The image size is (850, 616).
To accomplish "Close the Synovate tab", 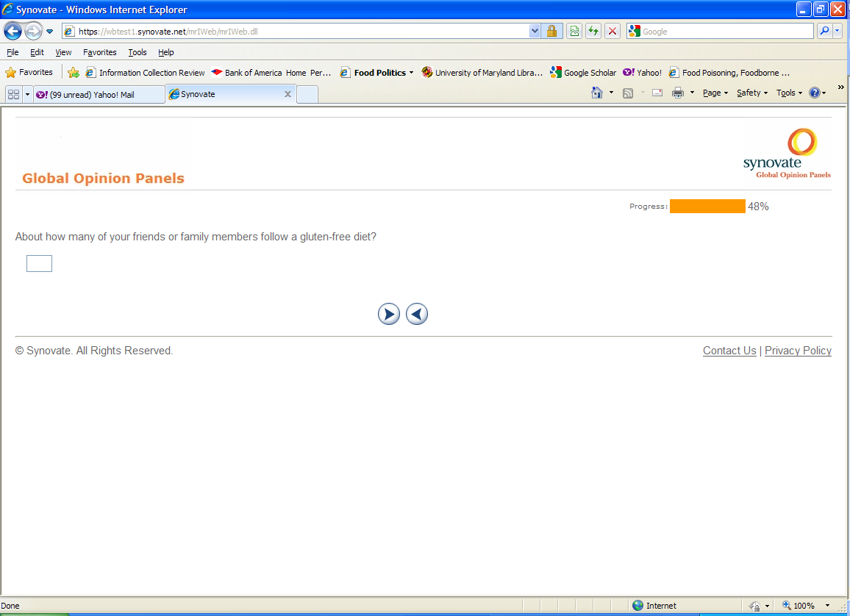I will click(x=287, y=94).
